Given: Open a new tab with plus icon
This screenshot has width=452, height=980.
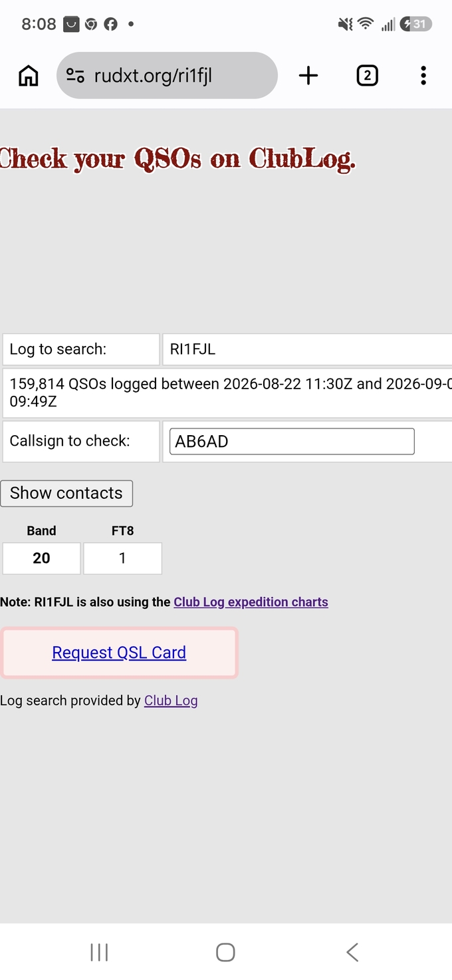Looking at the screenshot, I should pyautogui.click(x=308, y=76).
